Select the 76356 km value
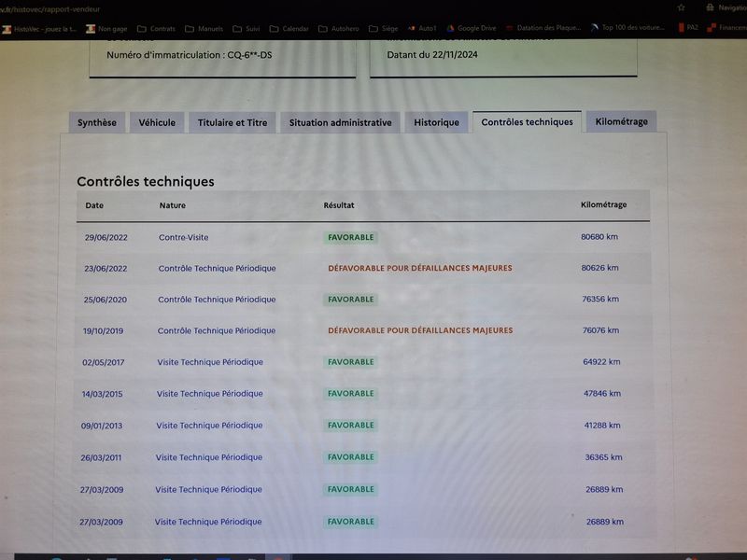Image resolution: width=747 pixels, height=560 pixels. pos(600,299)
